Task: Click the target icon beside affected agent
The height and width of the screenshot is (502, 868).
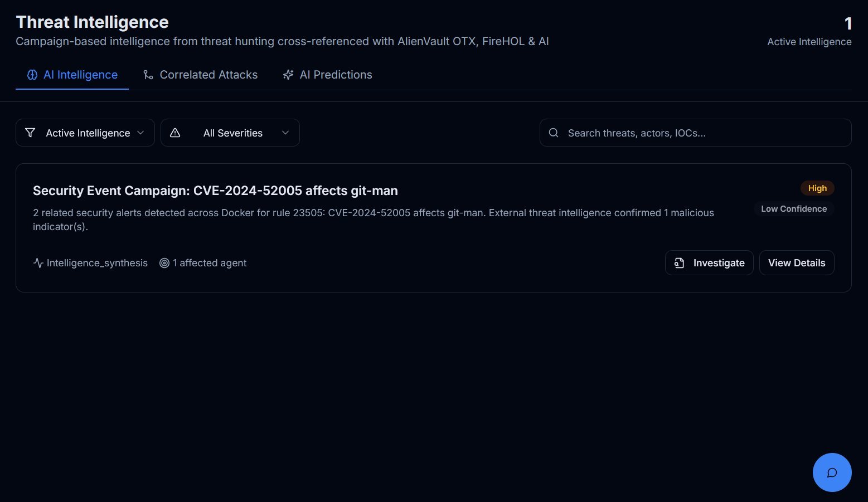Action: (164, 263)
